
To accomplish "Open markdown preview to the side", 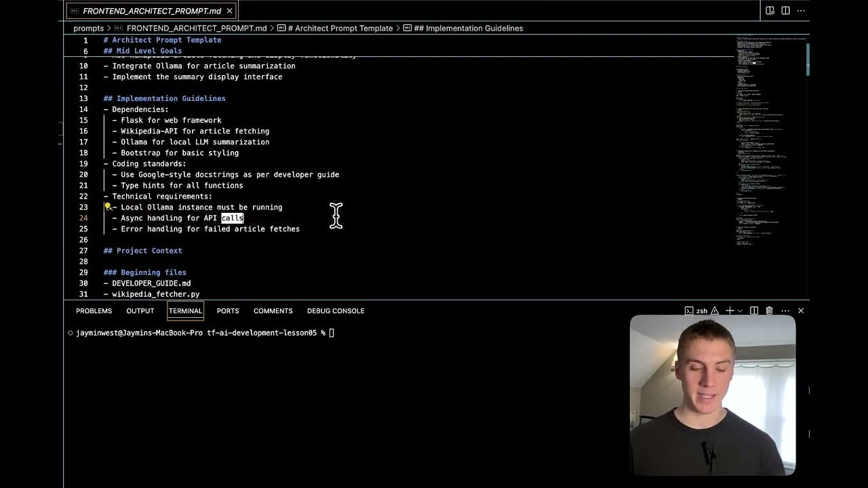I will (770, 11).
